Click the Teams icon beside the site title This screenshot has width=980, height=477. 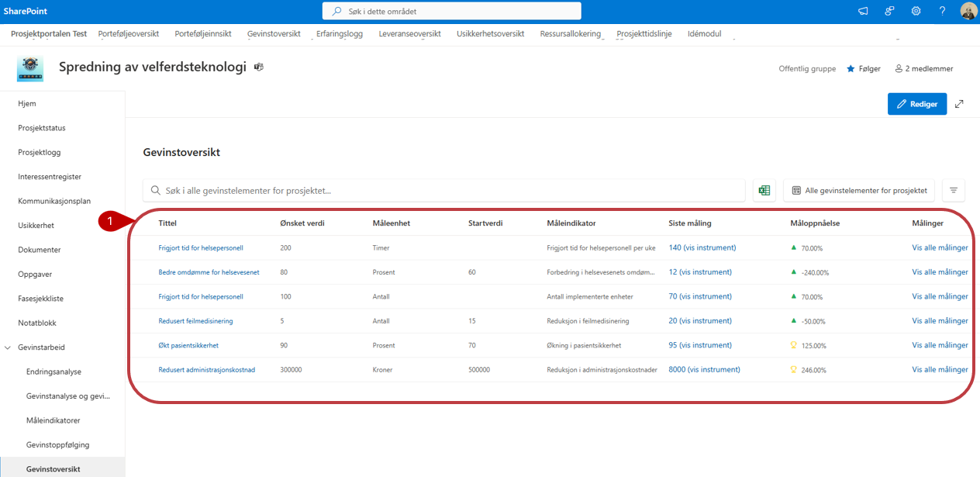click(259, 67)
